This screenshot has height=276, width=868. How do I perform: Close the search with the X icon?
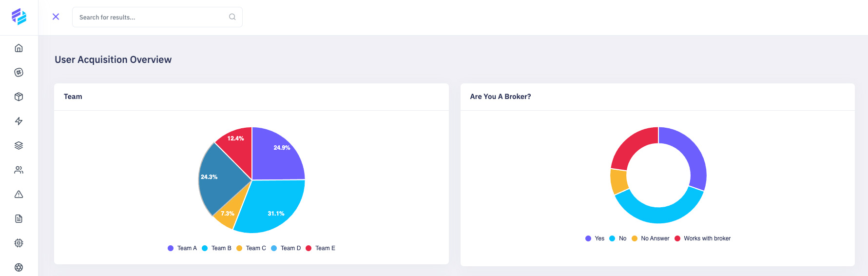pyautogui.click(x=56, y=17)
